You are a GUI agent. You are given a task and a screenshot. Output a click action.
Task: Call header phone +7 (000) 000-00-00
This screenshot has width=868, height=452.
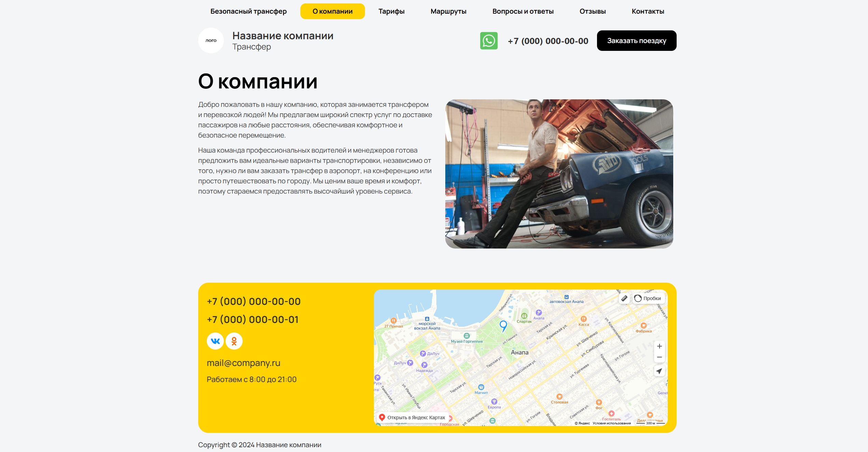point(548,41)
